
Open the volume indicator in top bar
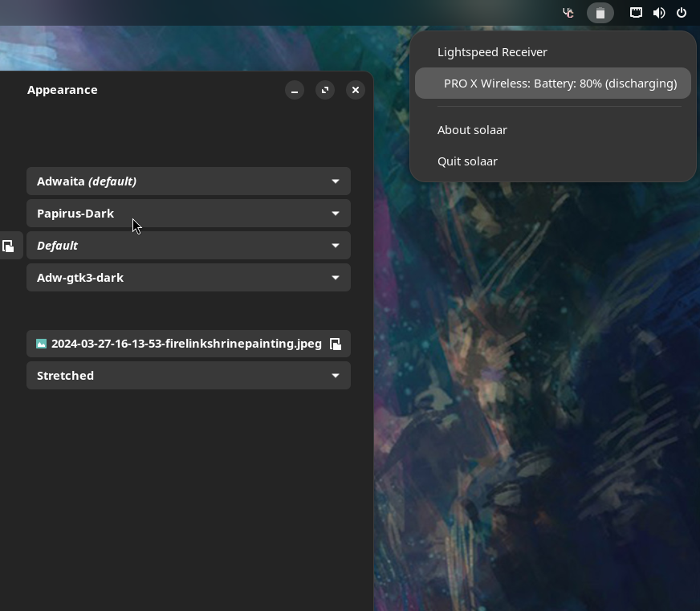tap(659, 13)
